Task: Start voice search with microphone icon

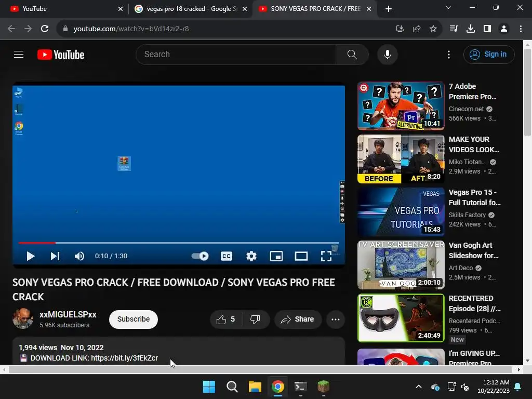Action: click(x=387, y=54)
